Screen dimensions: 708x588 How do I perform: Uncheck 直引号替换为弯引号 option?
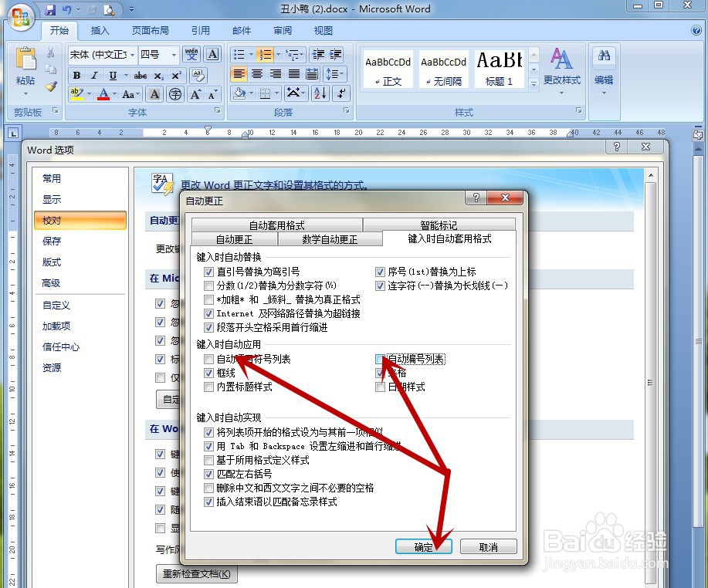coord(208,272)
